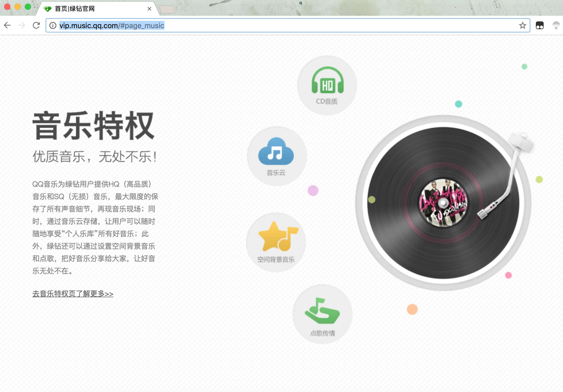Open the glasses-style extension icon
The width and height of the screenshot is (563, 392).
click(x=539, y=25)
